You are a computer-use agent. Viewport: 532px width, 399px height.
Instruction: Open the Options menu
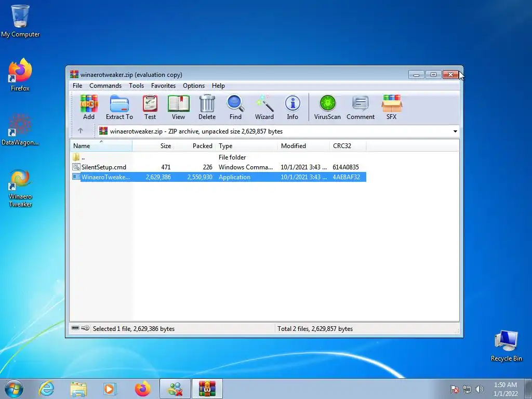(194, 86)
